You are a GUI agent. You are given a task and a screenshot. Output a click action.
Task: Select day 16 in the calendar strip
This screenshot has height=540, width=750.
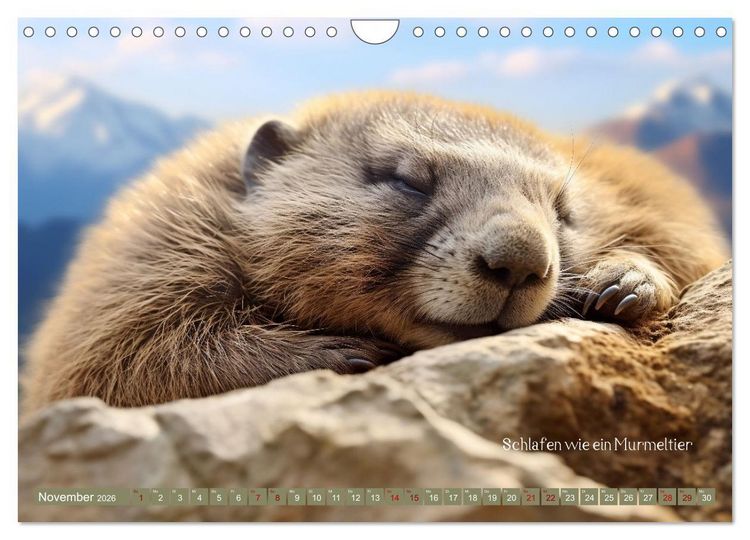[433, 497]
